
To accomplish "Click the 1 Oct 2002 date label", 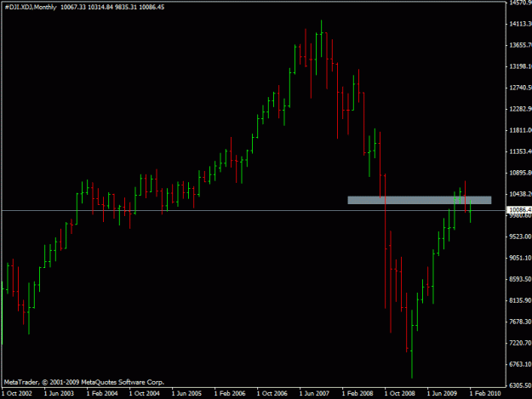I will point(17,393).
